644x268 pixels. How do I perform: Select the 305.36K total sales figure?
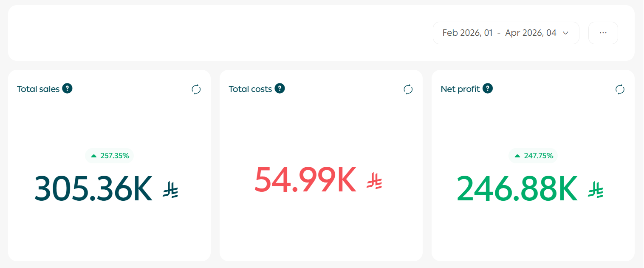93,190
